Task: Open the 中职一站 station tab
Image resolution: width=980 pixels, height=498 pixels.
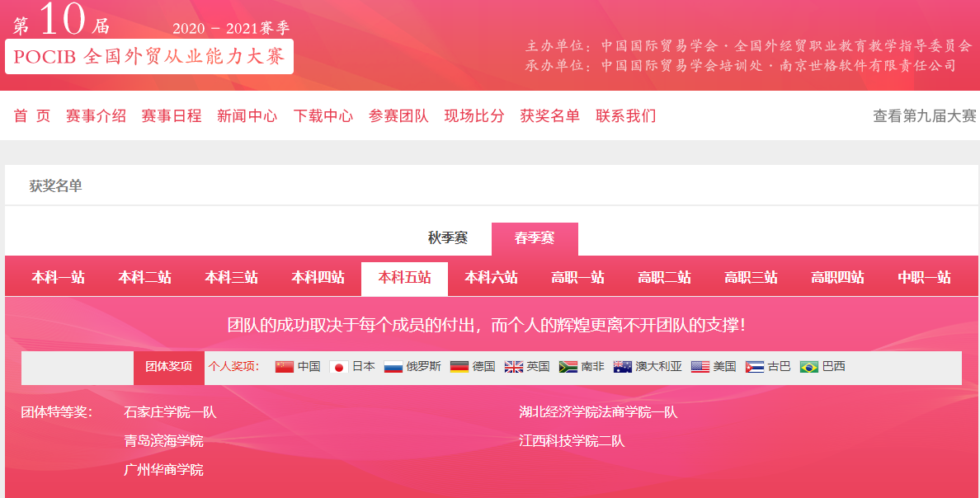Action: 924,278
